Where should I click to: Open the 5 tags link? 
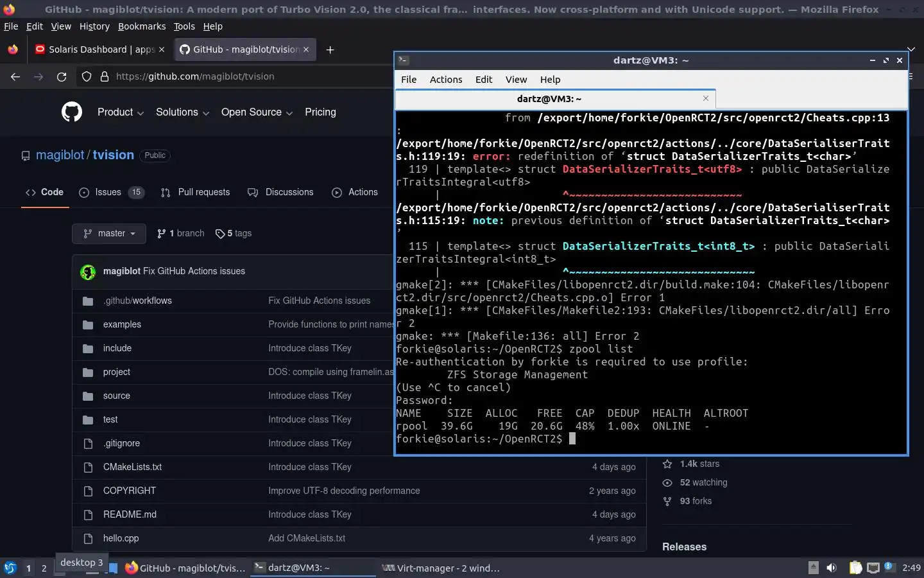point(234,233)
